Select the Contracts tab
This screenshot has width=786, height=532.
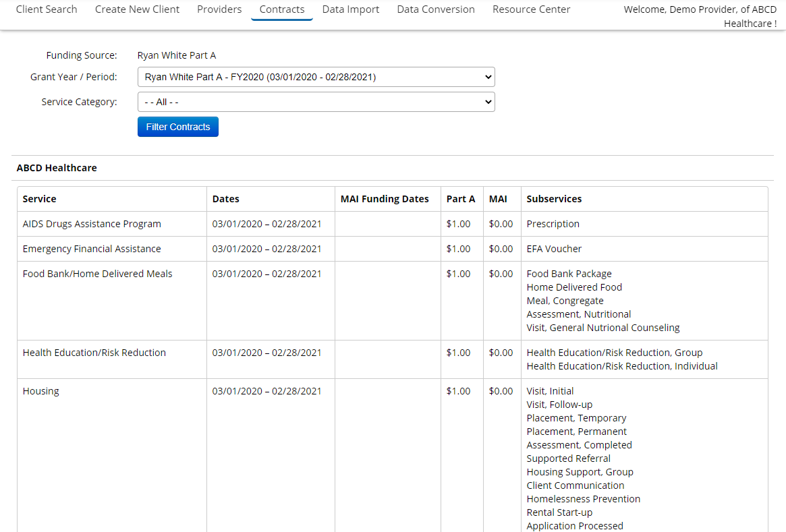282,9
